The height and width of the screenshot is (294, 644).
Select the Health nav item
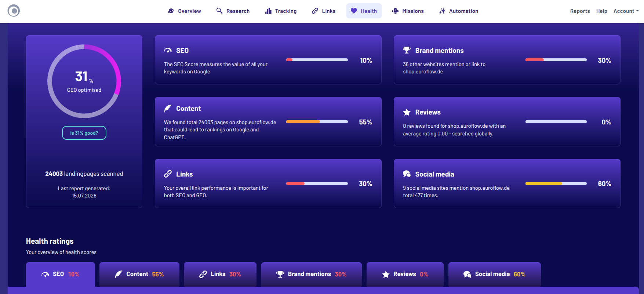click(x=364, y=11)
